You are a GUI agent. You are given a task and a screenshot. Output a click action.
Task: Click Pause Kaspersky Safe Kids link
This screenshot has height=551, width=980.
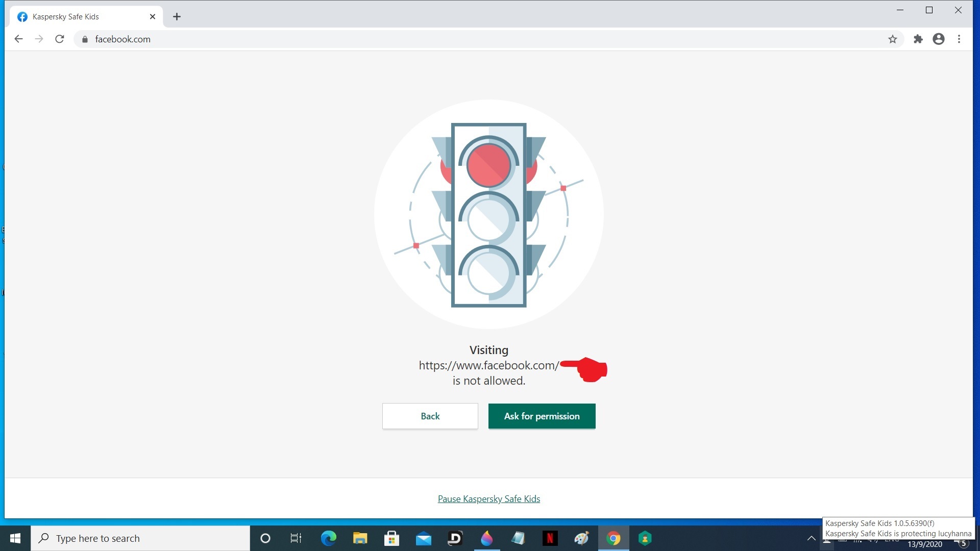[488, 498]
